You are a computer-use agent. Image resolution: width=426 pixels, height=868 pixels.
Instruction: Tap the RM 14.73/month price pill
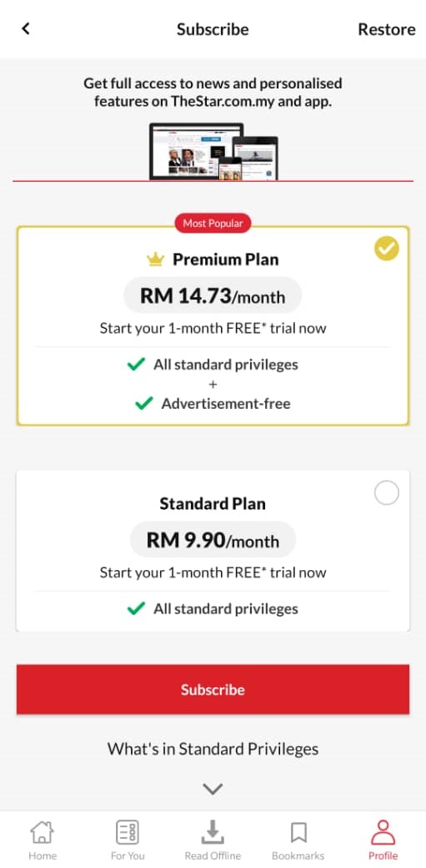coord(213,295)
